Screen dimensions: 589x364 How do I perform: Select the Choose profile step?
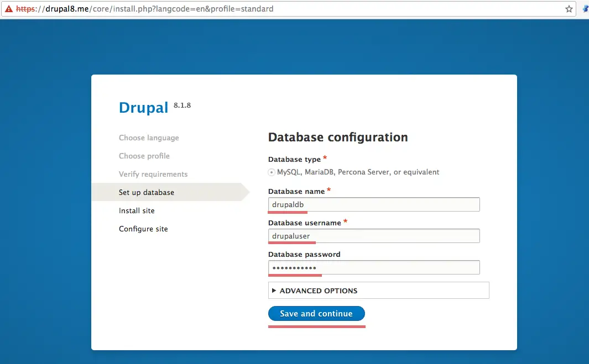[144, 156]
